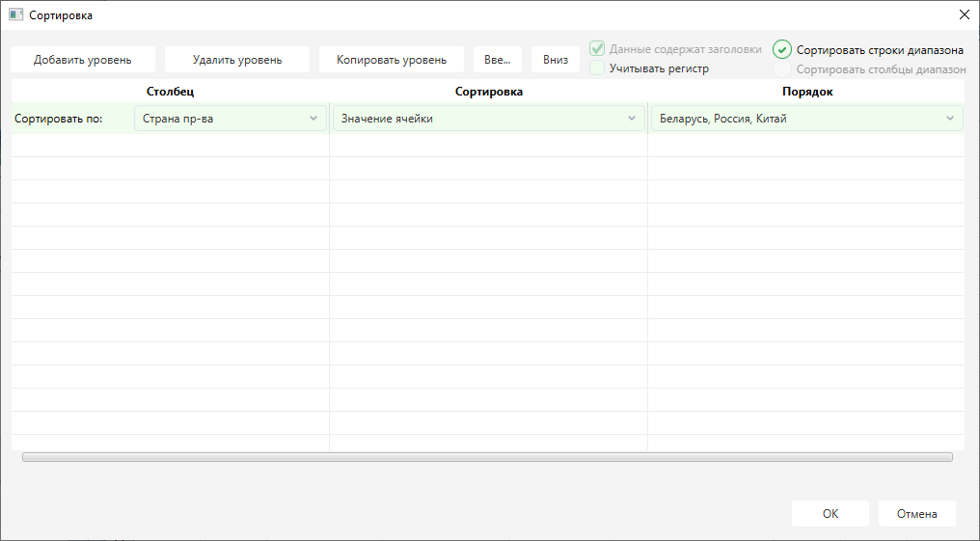Click the Порядок column header

(x=806, y=92)
